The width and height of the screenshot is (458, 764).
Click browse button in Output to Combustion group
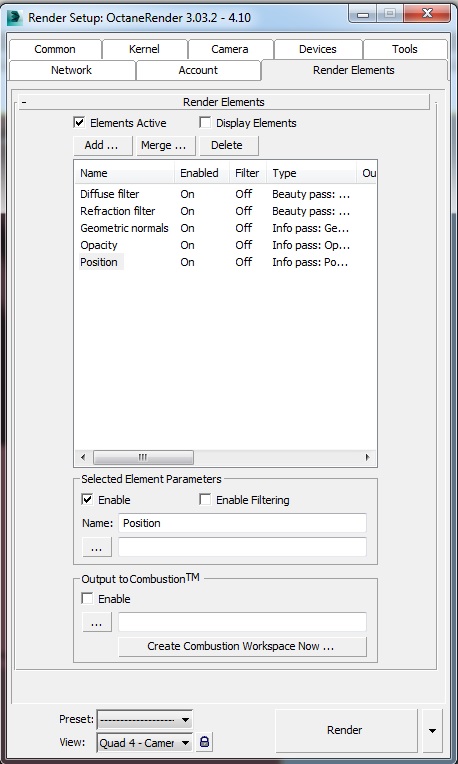[x=97, y=622]
